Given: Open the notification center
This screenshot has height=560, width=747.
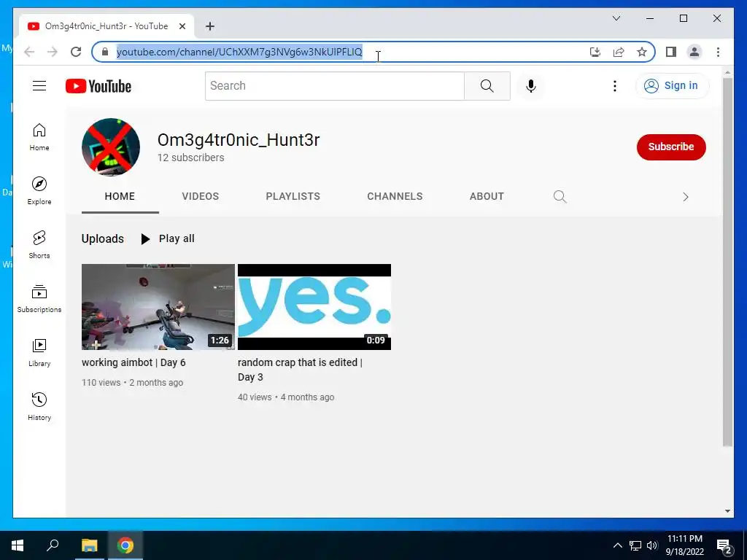Looking at the screenshot, I should click(x=724, y=546).
